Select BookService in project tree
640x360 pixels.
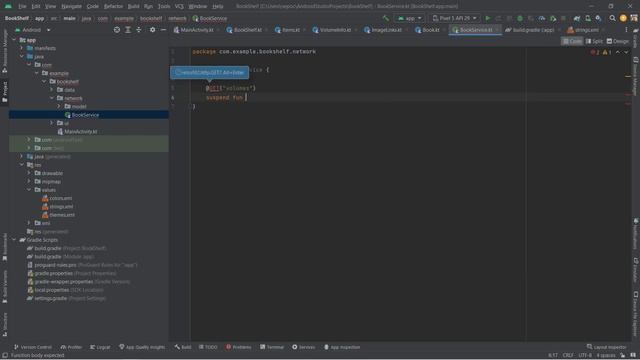pyautogui.click(x=85, y=115)
